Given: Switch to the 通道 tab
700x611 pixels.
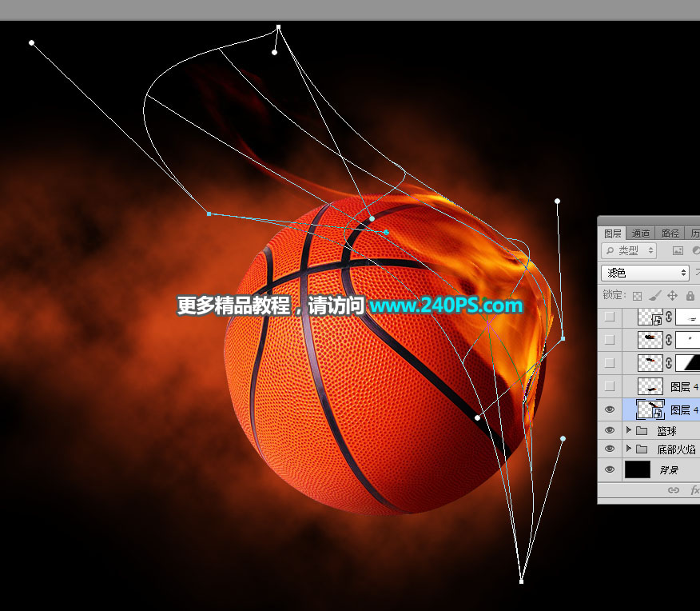Looking at the screenshot, I should (x=642, y=232).
